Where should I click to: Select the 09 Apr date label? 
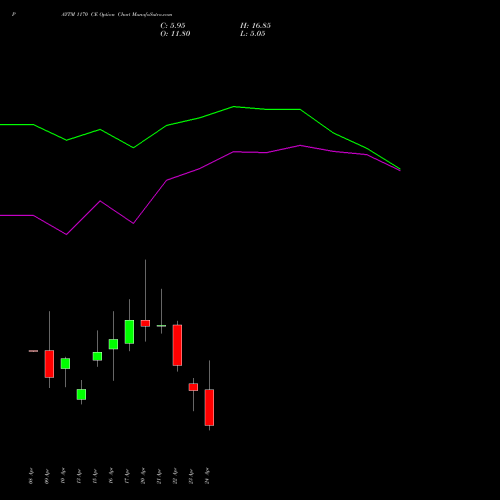pyautogui.click(x=47, y=476)
